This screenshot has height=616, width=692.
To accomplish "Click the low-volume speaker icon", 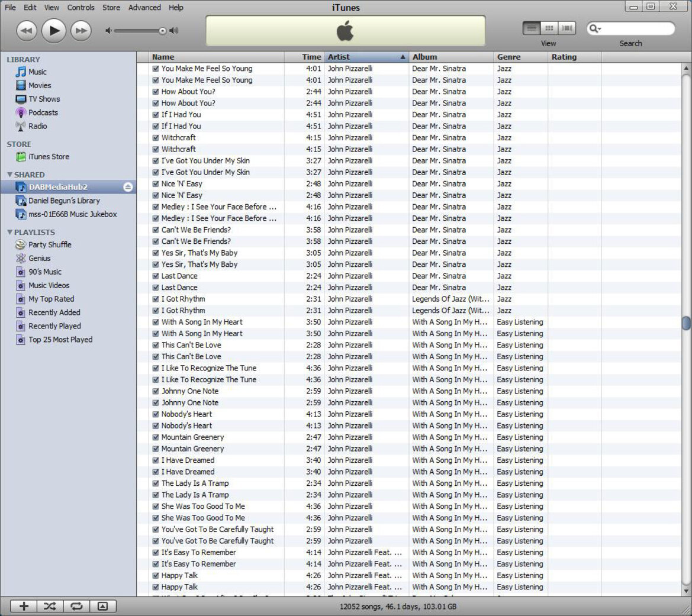I will coord(108,31).
